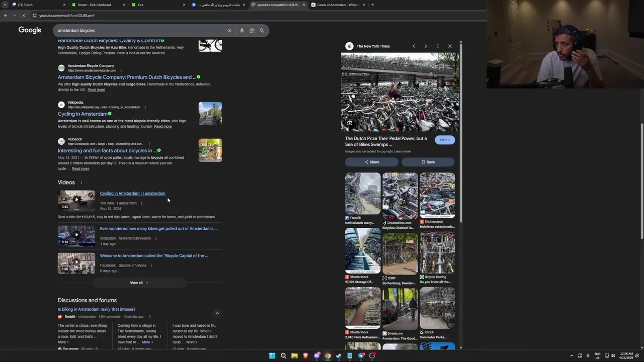Open options for Amsterdam Bicycle Company result
Viewport: 644px width, 362px height.
121,70
